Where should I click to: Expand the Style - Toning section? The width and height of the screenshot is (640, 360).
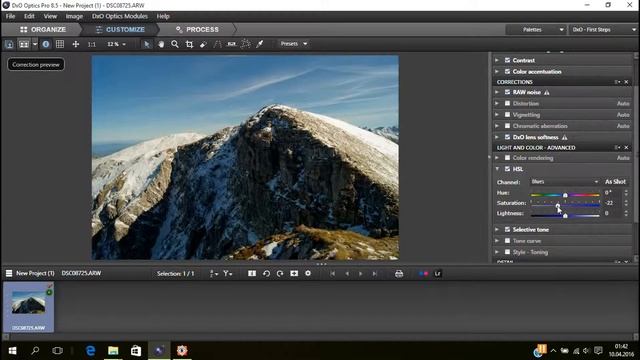coord(497,252)
